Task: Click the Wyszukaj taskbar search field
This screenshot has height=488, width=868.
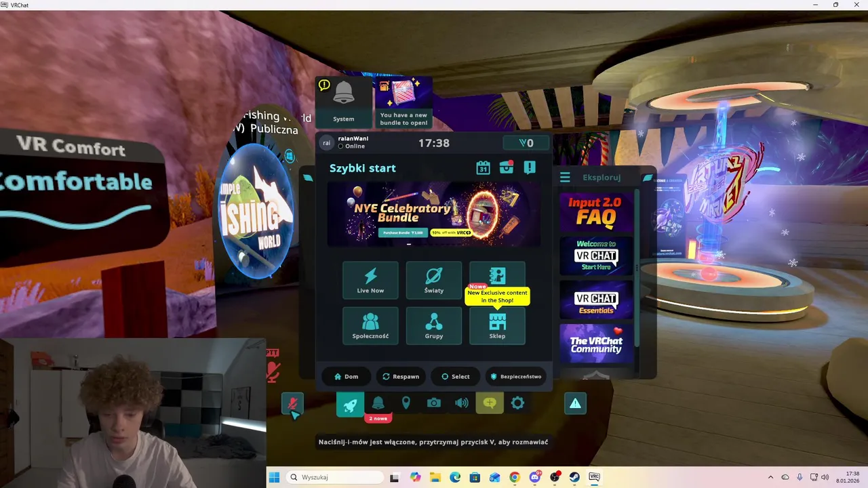Action: pyautogui.click(x=334, y=477)
